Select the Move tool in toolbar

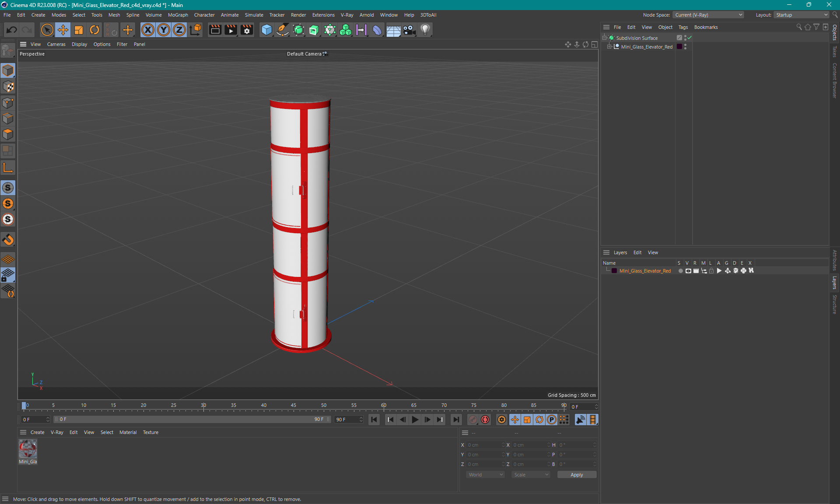coord(63,30)
